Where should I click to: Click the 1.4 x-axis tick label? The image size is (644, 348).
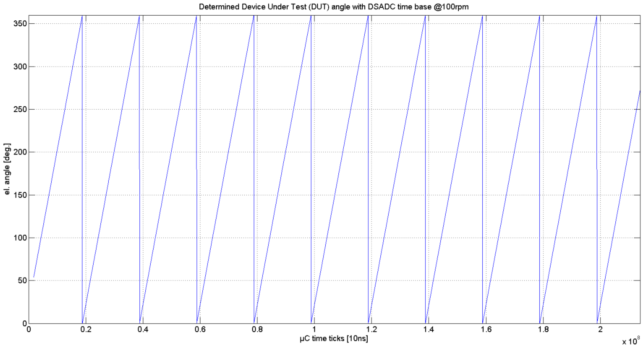point(429,329)
